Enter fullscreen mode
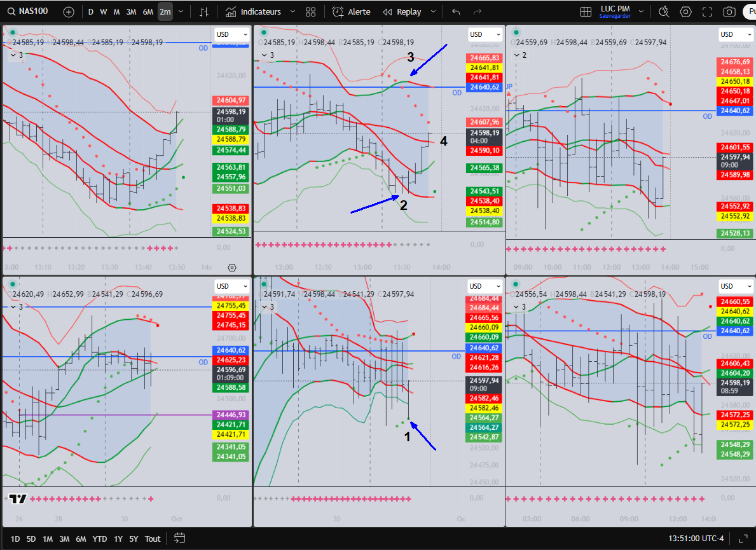 [707, 11]
